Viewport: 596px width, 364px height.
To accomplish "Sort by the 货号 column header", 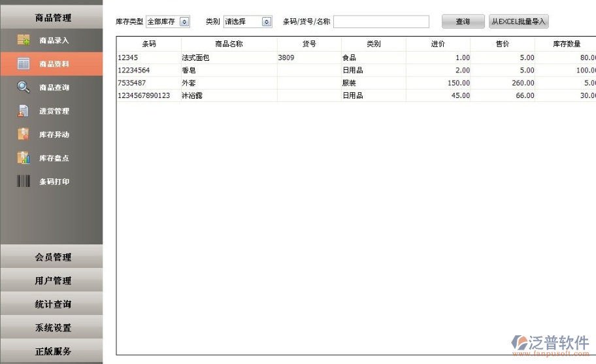I will point(309,44).
